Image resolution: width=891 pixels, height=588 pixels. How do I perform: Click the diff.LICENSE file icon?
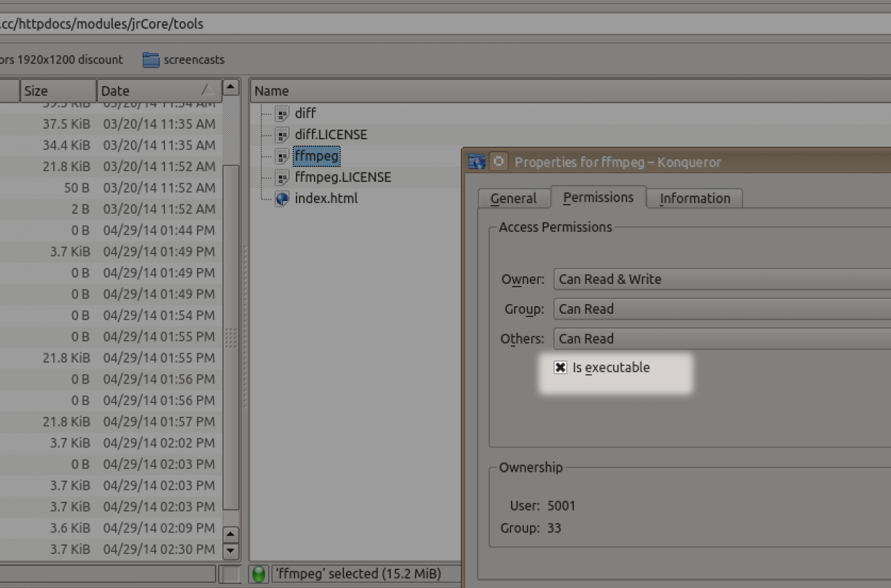(282, 135)
